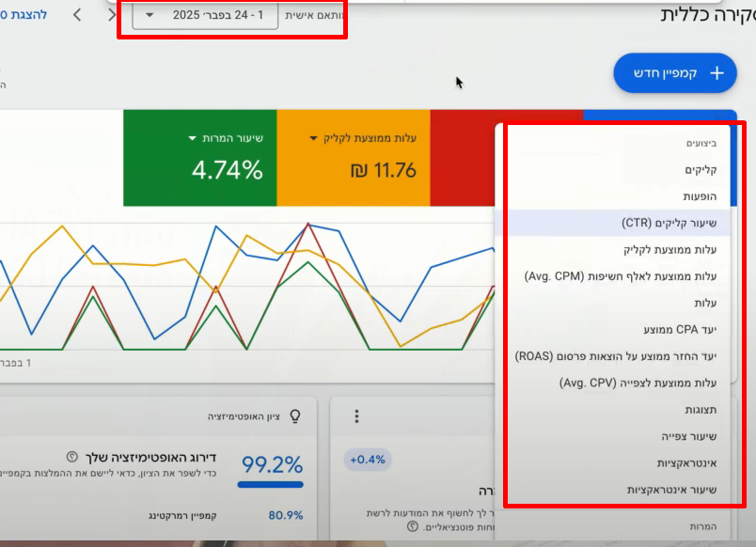Pick עלות from the metrics list
The height and width of the screenshot is (547, 756).
point(613,303)
